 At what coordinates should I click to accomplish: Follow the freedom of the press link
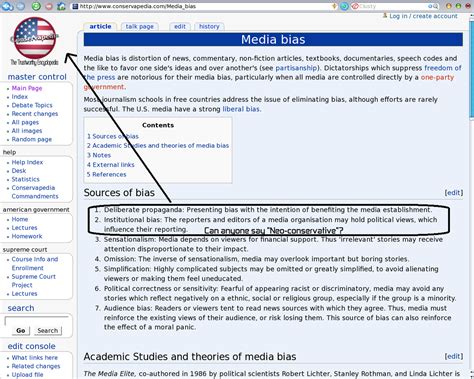pos(443,68)
